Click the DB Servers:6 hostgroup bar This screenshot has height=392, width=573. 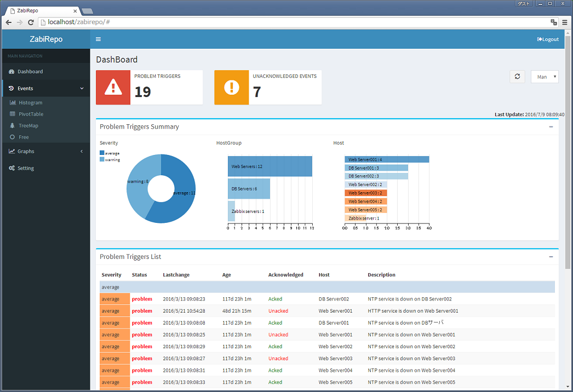[x=249, y=188]
